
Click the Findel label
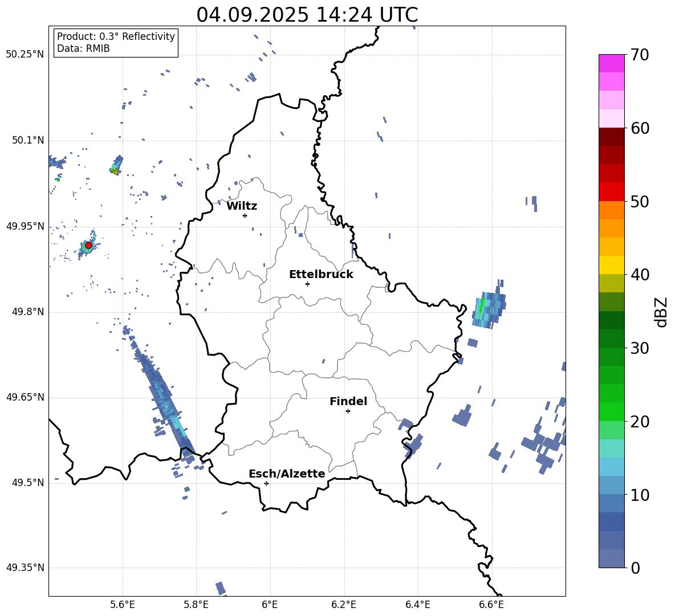pyautogui.click(x=348, y=401)
